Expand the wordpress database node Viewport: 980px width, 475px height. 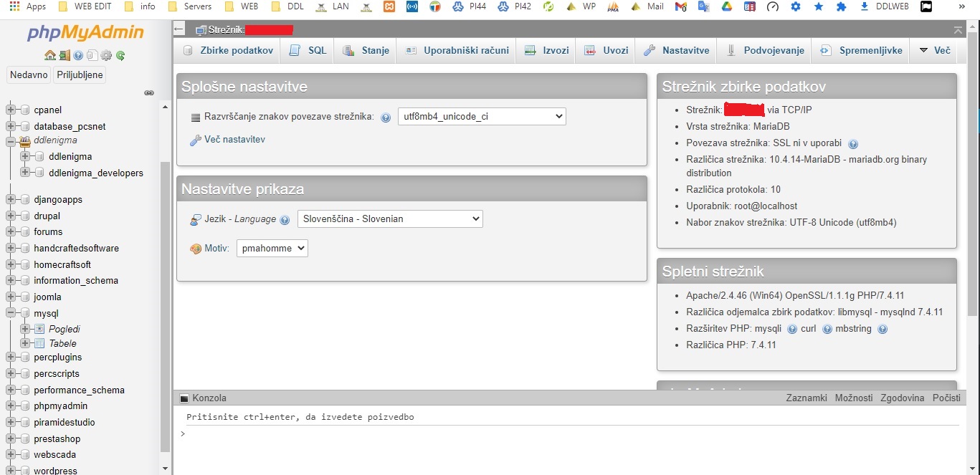point(11,471)
